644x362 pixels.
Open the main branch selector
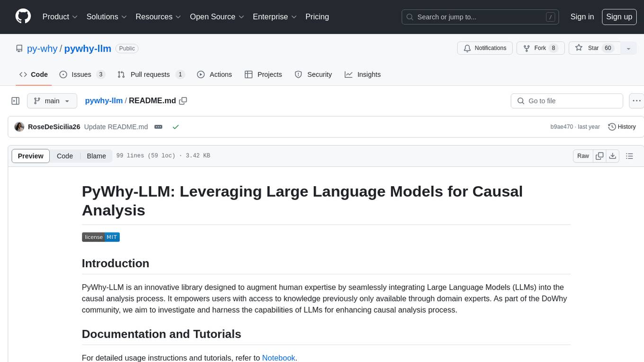[x=52, y=101]
